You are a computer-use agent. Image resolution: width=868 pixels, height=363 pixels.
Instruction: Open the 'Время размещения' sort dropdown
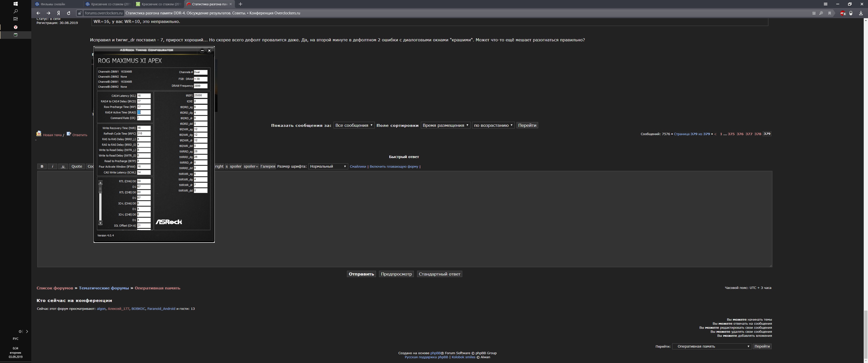(x=445, y=125)
